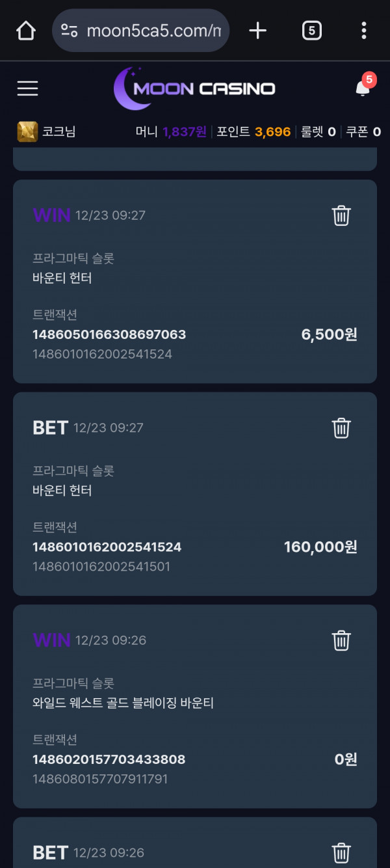
Task: Open the notification bell with 5 alerts
Action: (x=362, y=88)
